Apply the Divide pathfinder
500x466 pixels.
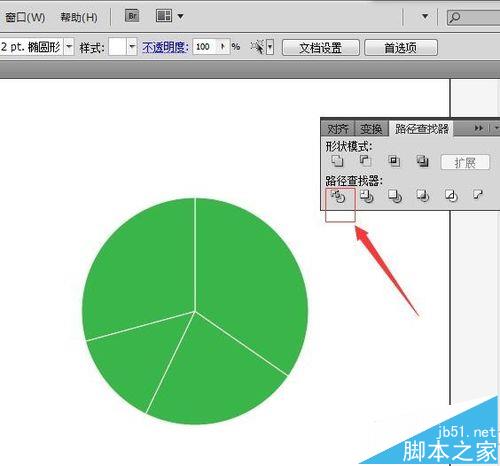tap(339, 197)
